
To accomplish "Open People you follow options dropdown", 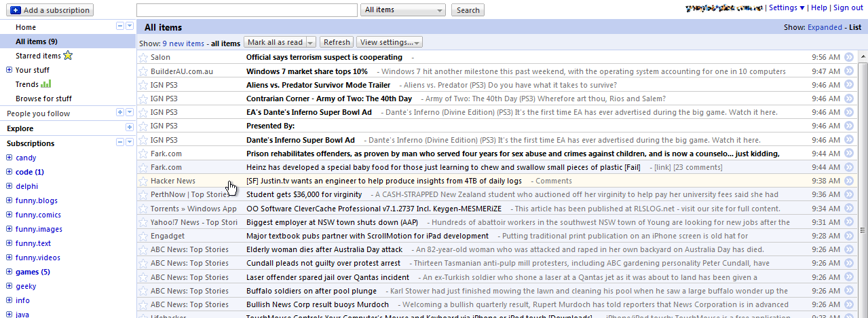I will pos(130,113).
